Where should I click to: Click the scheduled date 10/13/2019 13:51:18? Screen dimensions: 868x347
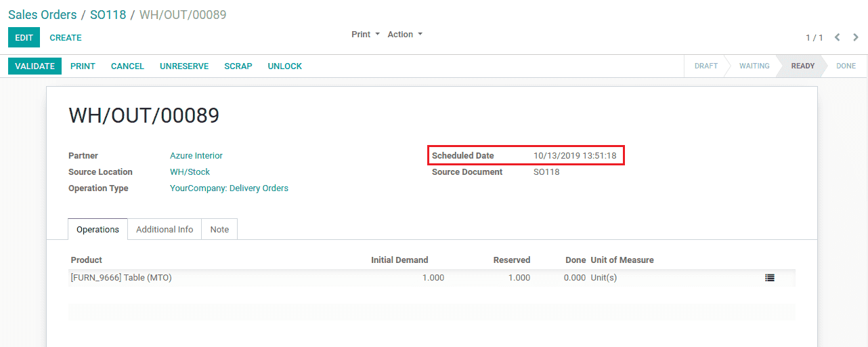click(575, 156)
